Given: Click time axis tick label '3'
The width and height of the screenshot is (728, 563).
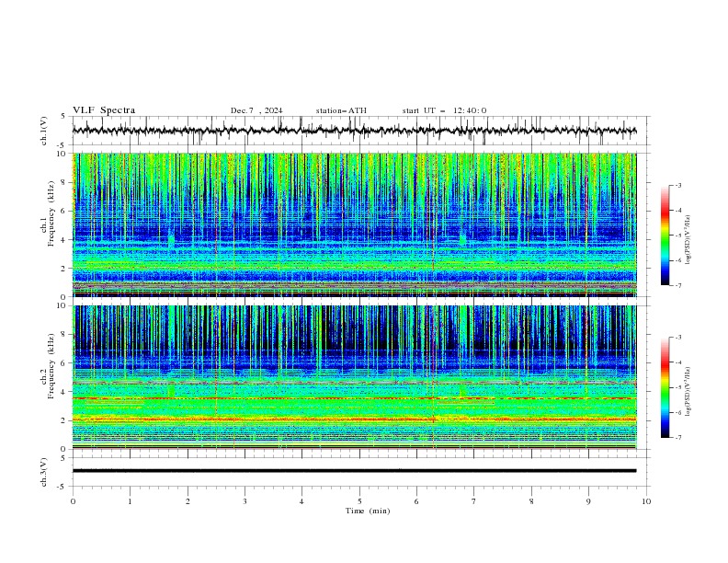Looking at the screenshot, I should tap(245, 501).
